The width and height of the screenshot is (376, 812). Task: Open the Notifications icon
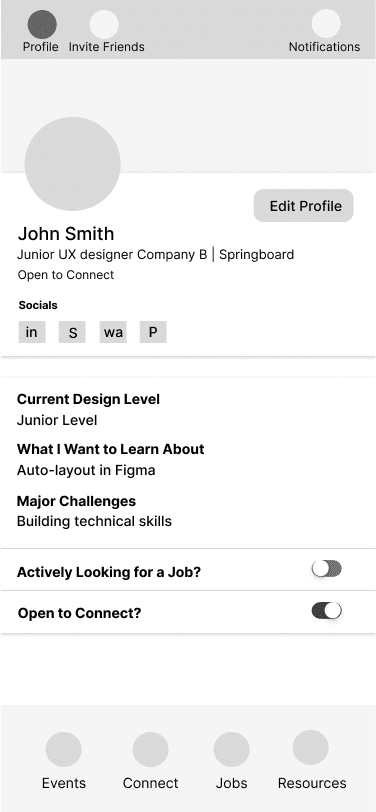(326, 24)
